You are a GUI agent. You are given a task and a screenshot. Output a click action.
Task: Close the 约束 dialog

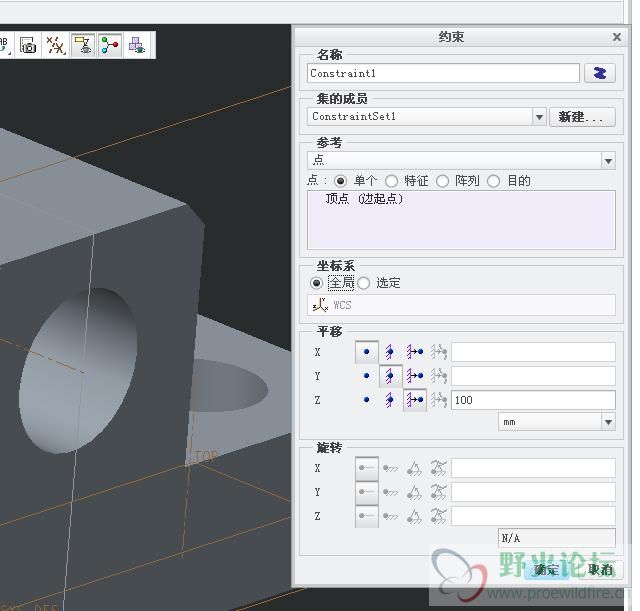(x=617, y=37)
